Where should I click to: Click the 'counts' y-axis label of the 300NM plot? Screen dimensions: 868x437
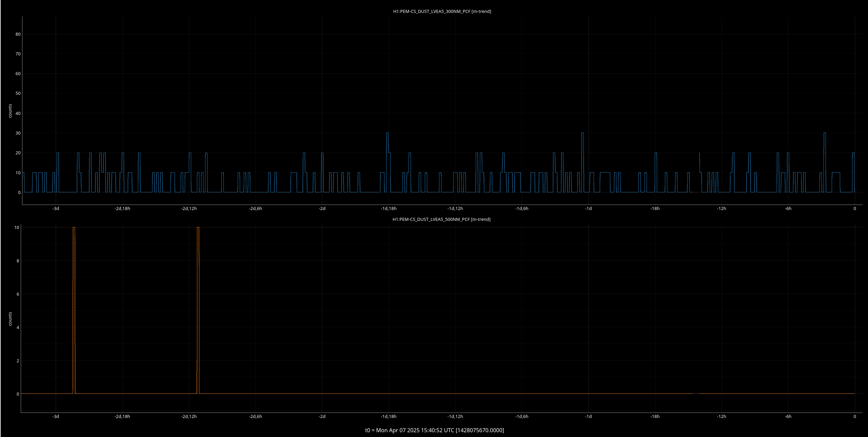(x=10, y=111)
